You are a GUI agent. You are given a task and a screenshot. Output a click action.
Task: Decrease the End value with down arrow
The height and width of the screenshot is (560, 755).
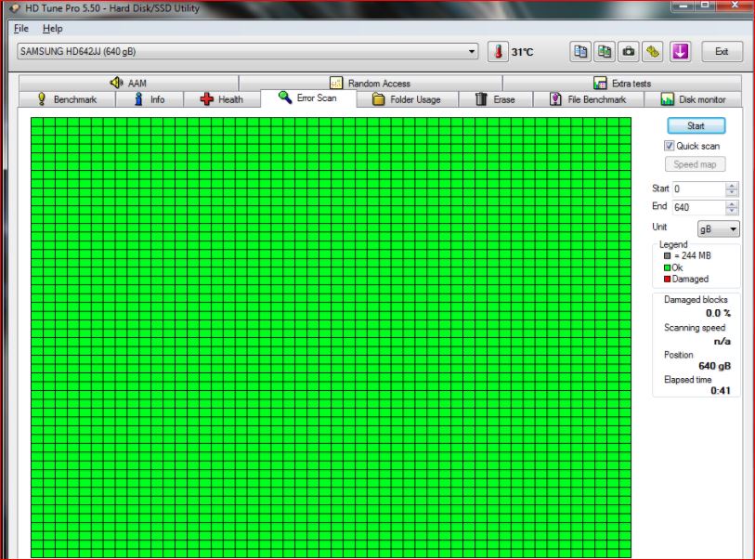(x=732, y=211)
